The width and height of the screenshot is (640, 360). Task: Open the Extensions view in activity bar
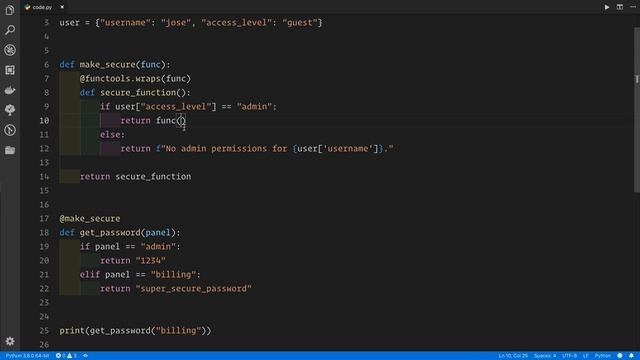[x=10, y=70]
